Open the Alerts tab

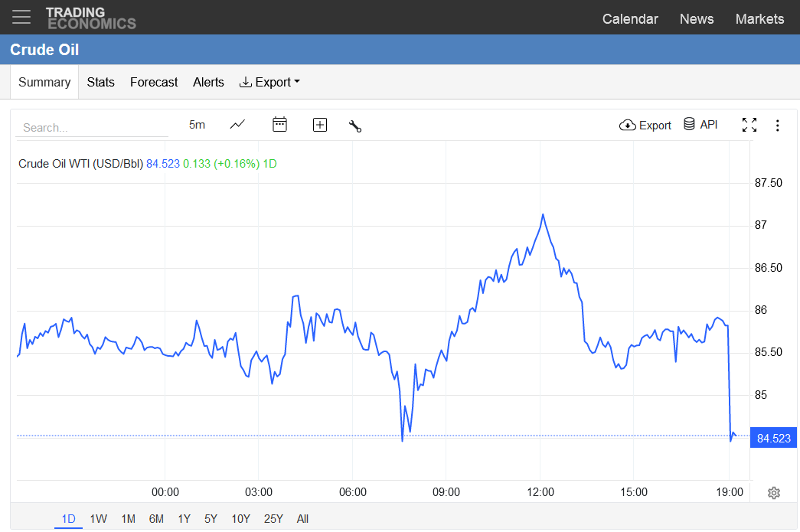[x=208, y=82]
